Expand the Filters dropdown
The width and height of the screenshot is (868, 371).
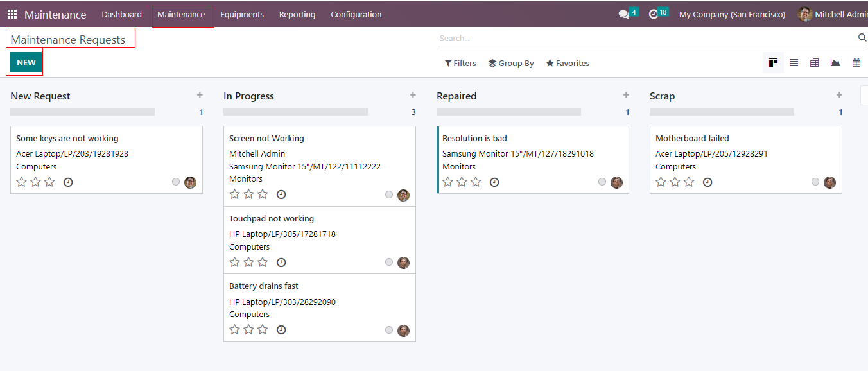point(460,64)
